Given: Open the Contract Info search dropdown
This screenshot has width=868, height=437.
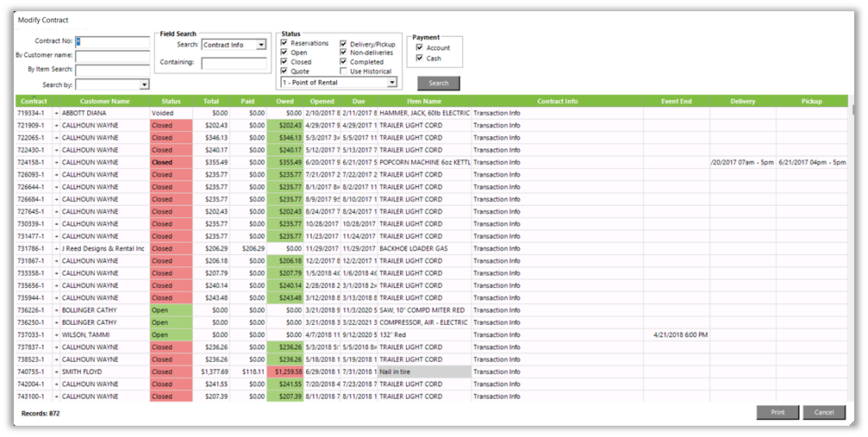Looking at the screenshot, I should (260, 45).
